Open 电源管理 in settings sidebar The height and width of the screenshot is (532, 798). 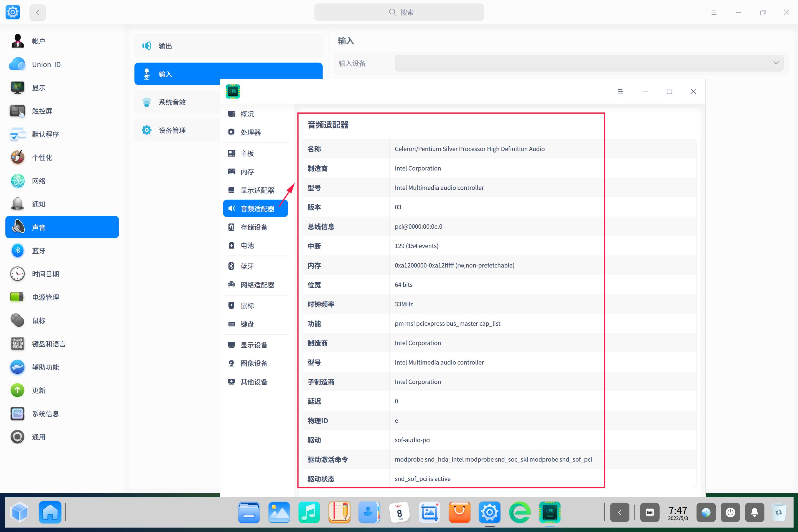click(x=45, y=297)
